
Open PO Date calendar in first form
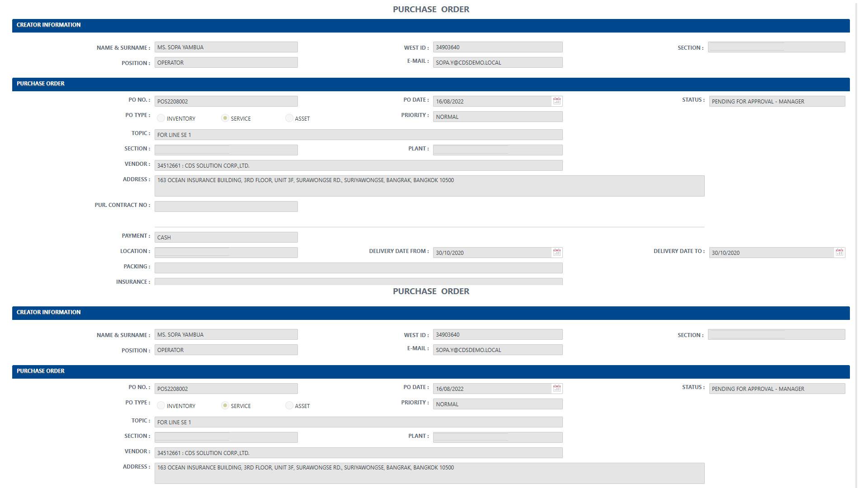557,101
